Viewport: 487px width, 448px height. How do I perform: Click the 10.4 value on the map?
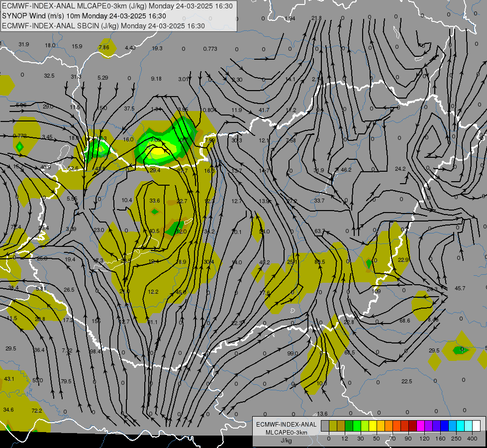127,200
